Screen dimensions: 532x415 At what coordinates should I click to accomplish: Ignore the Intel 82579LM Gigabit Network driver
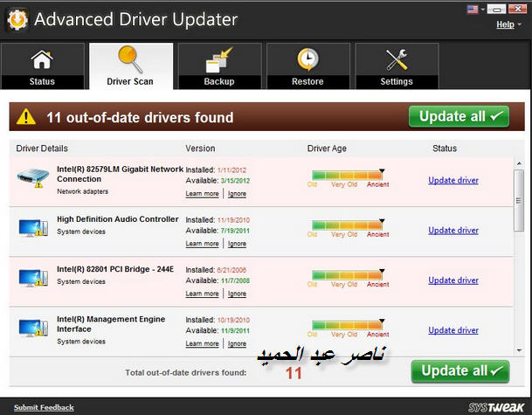click(x=237, y=193)
